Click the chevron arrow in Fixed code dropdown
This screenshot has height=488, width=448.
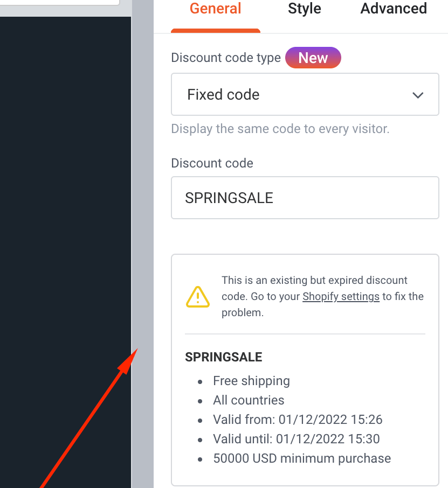[x=418, y=95]
